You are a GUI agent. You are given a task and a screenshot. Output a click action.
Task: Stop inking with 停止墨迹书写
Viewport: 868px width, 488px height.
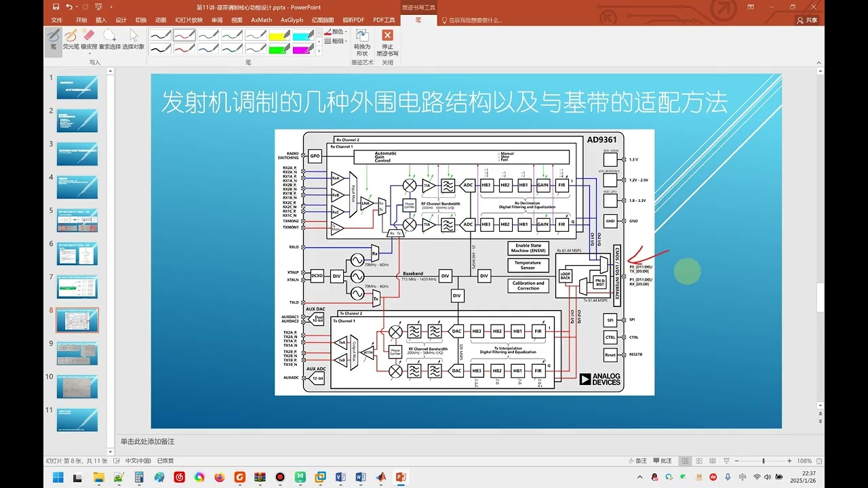point(387,42)
